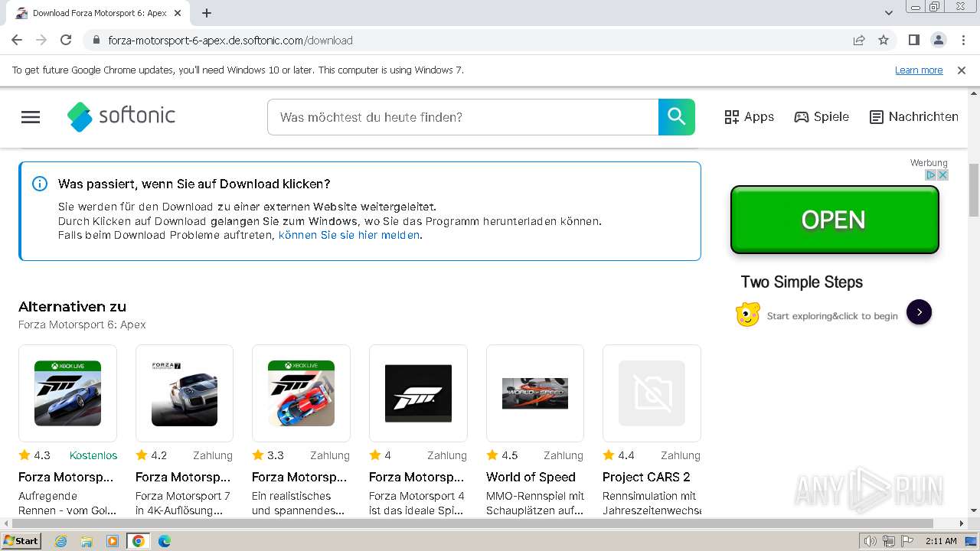Toggle the Chrome side panel
The image size is (980, 551).
click(913, 40)
